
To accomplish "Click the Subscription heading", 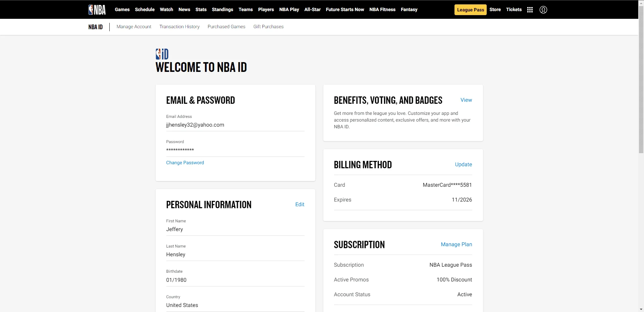I will (x=359, y=245).
